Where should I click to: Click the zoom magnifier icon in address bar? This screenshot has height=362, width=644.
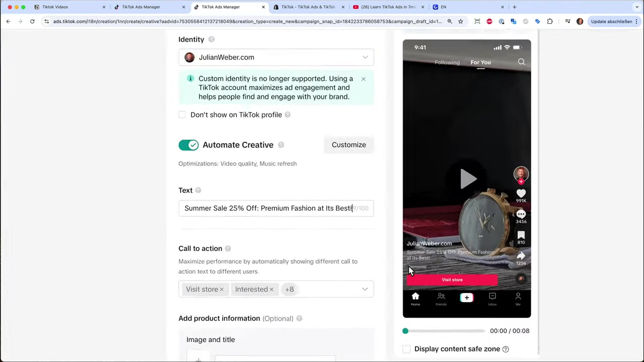click(x=450, y=22)
